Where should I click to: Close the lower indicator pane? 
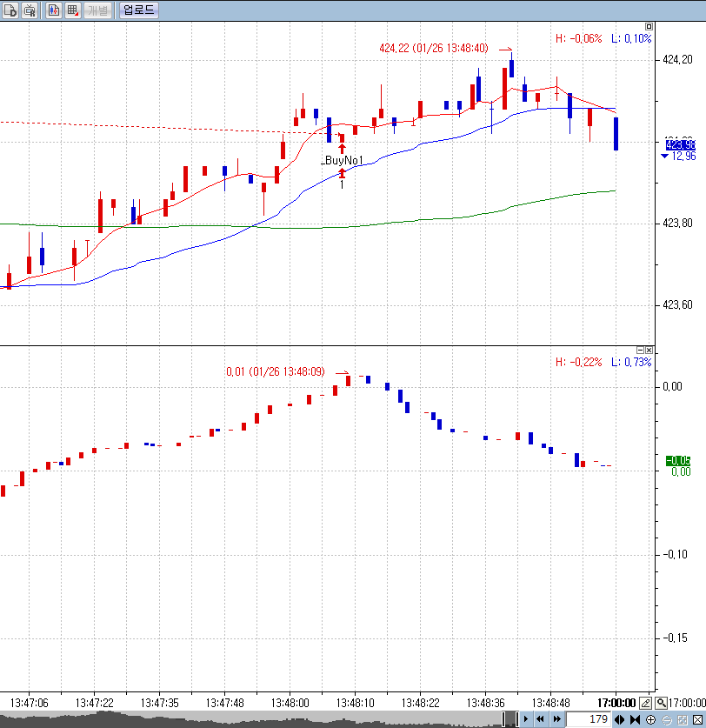pos(649,350)
